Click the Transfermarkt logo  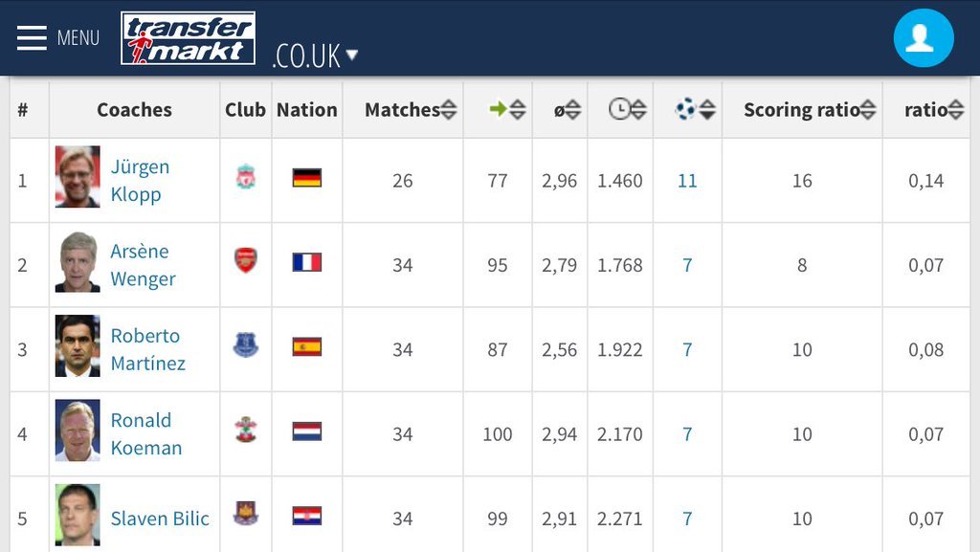point(189,38)
